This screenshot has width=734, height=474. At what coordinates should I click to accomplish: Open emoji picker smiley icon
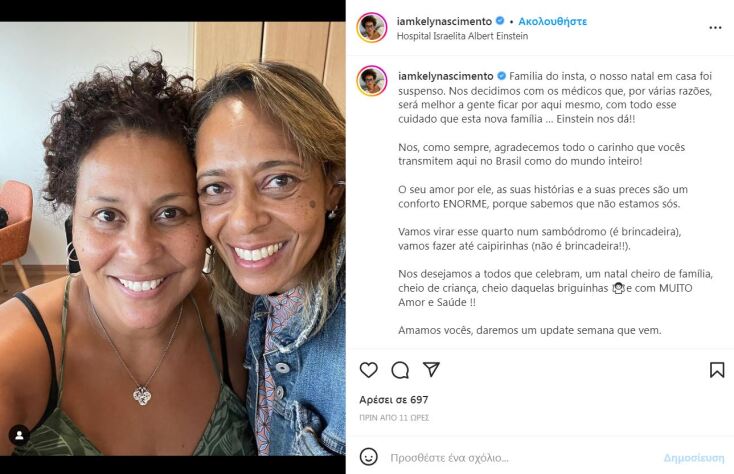[x=368, y=457]
